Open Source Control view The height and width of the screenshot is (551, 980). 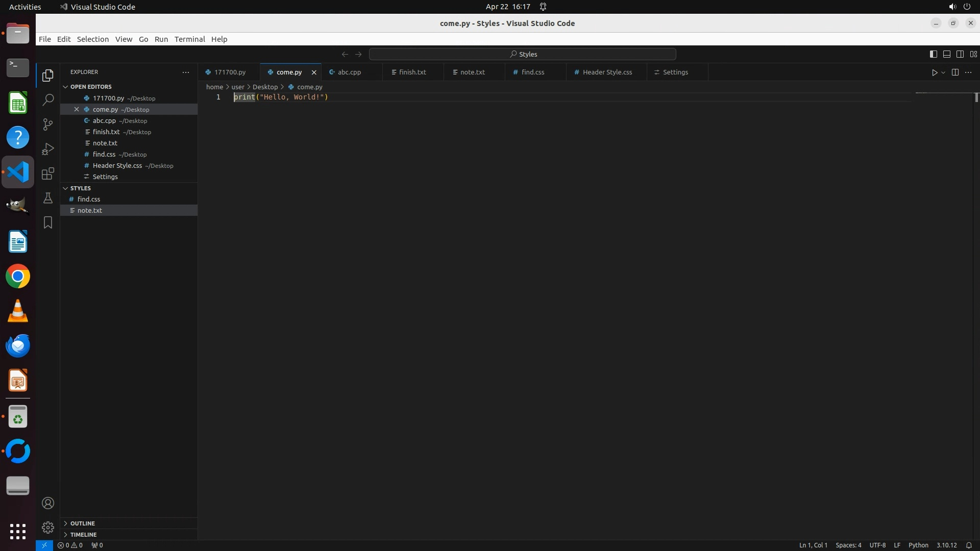(48, 124)
